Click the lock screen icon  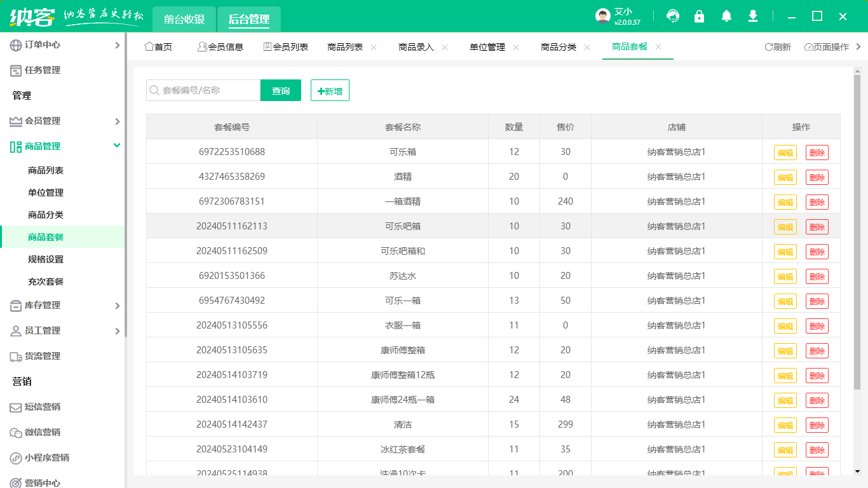pos(700,16)
